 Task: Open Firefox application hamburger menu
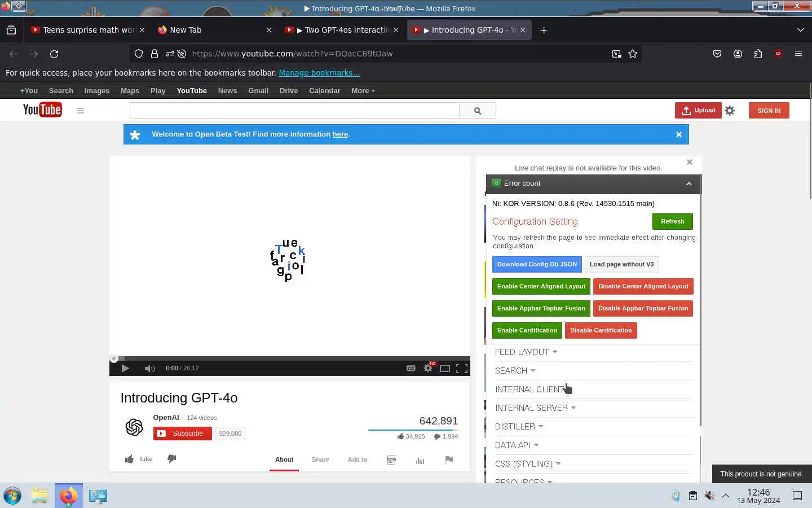pyautogui.click(x=798, y=54)
